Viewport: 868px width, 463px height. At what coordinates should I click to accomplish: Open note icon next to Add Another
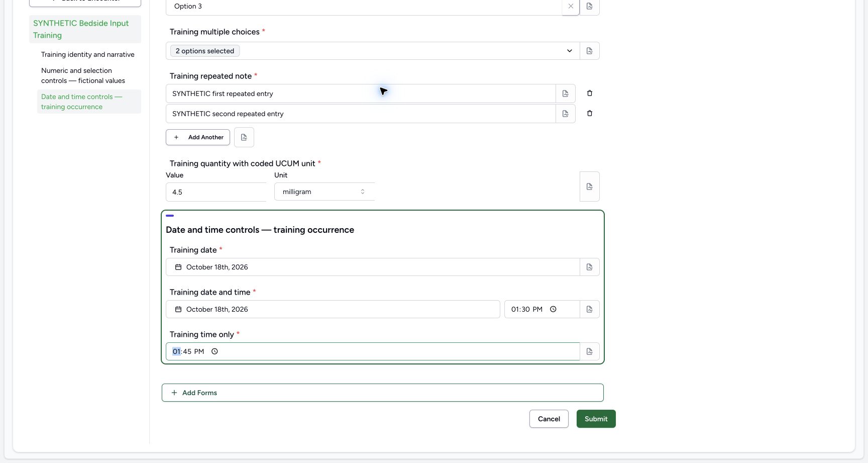[244, 137]
